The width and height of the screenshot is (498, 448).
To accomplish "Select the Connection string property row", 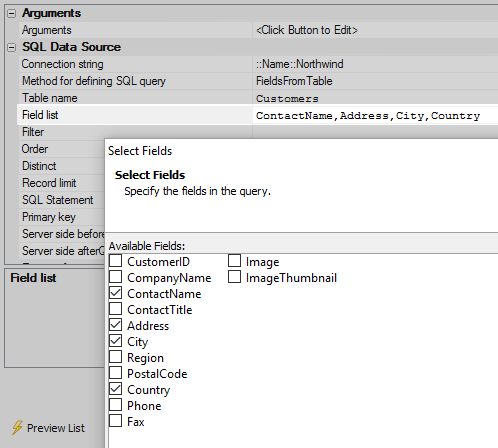I will point(258,64).
